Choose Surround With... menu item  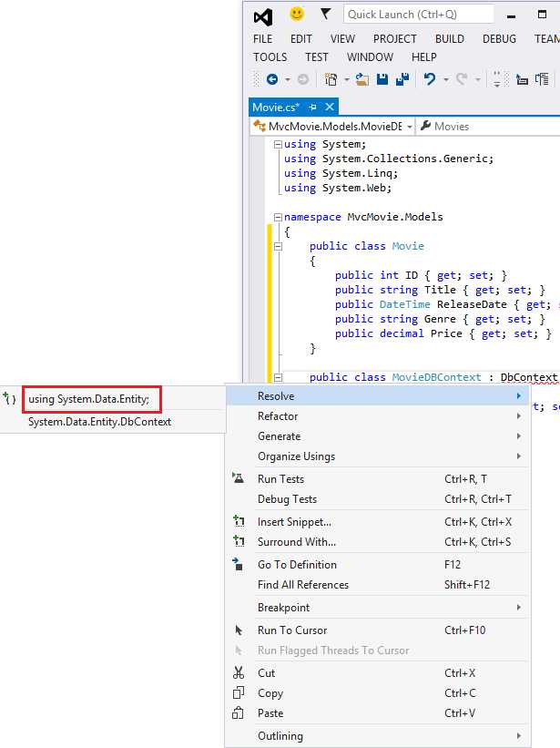pos(378,542)
